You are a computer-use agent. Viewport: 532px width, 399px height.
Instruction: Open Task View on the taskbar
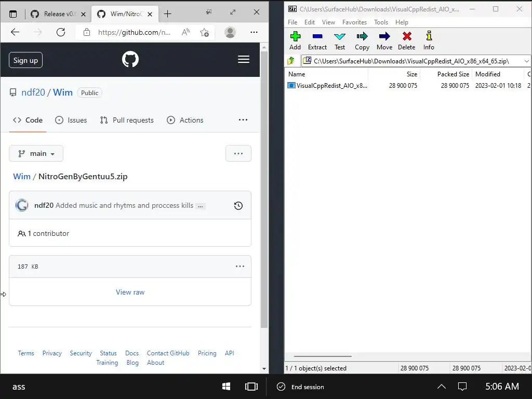click(x=251, y=387)
